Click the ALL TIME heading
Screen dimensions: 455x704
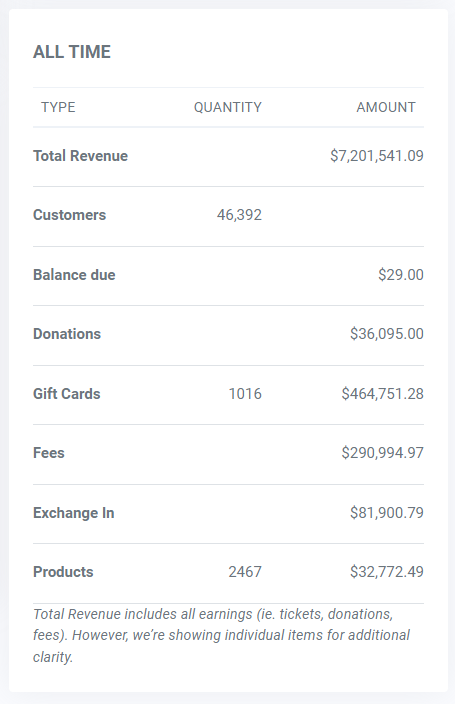pos(72,52)
